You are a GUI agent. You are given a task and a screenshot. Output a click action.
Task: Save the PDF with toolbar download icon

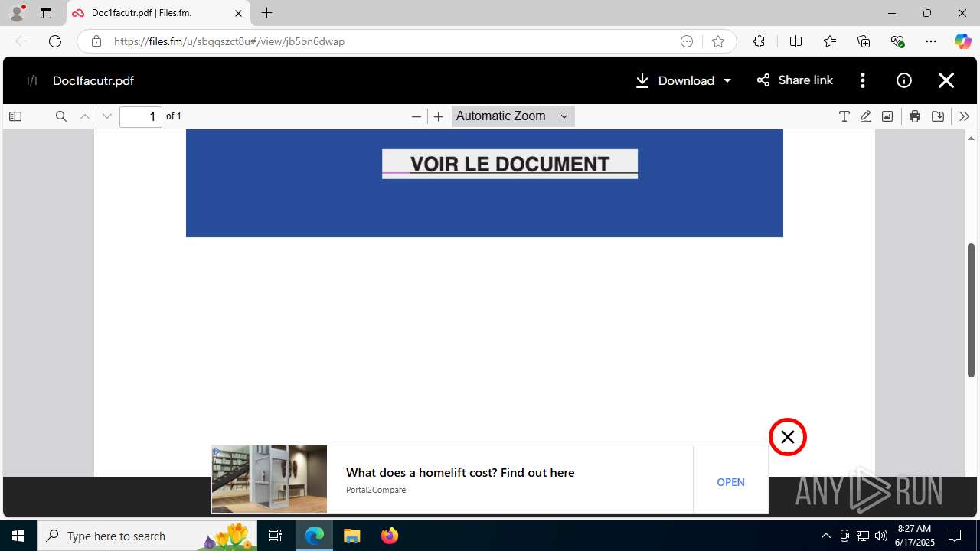tap(937, 116)
